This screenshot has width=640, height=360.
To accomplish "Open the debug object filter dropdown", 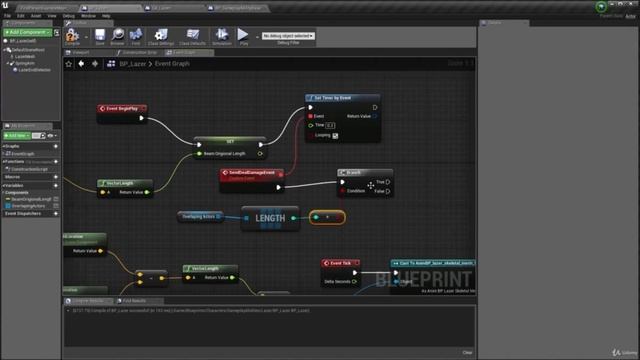I will (x=288, y=36).
